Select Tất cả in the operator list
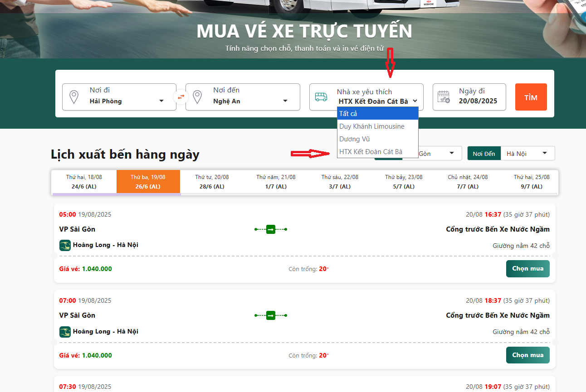Image resolution: width=586 pixels, height=392 pixels. (x=377, y=114)
